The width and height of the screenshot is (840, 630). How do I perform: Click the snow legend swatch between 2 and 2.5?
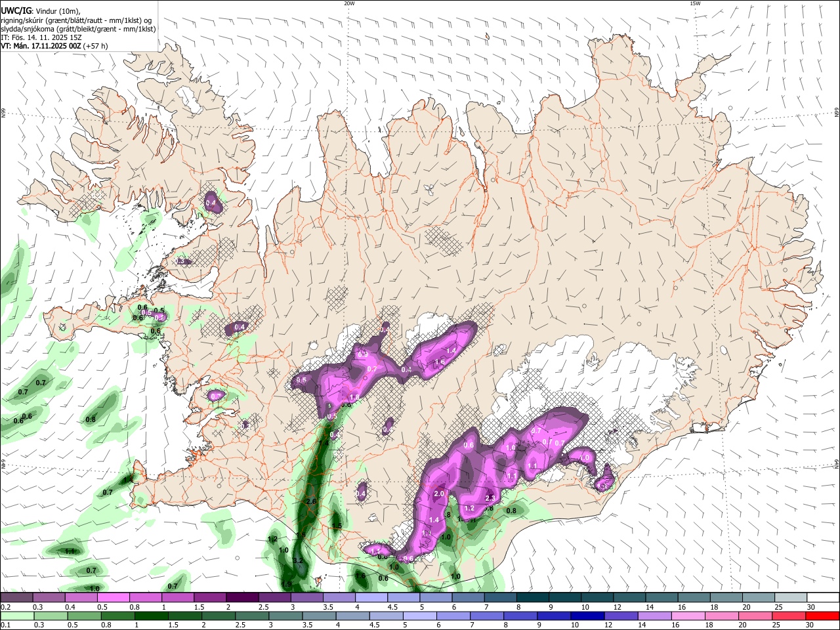pos(242,597)
